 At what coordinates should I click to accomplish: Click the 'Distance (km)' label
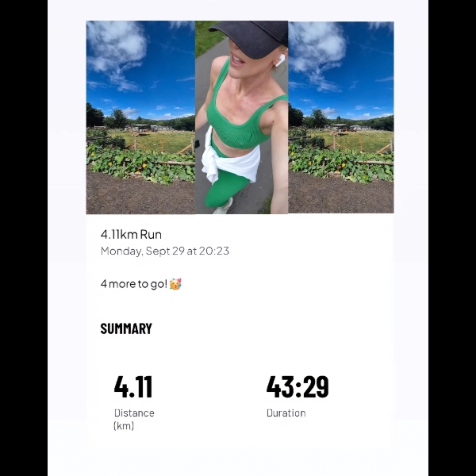point(134,419)
